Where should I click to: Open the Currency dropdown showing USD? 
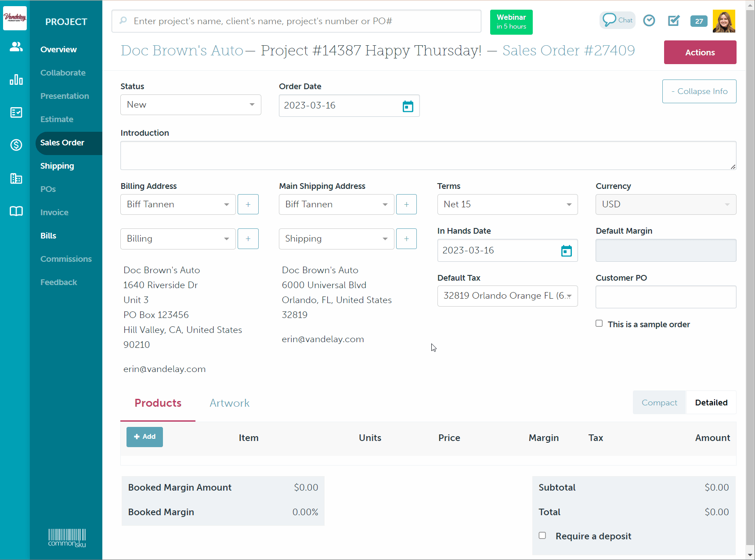point(665,204)
